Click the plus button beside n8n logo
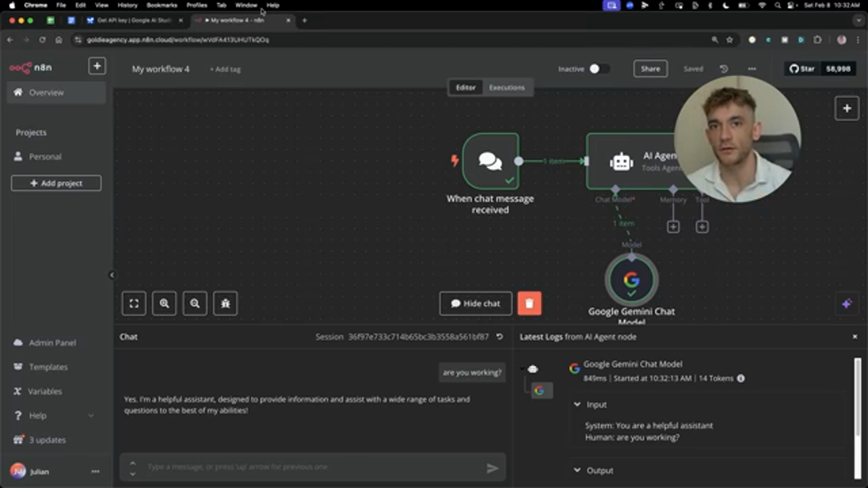Viewport: 868px width, 488px height. tap(97, 66)
